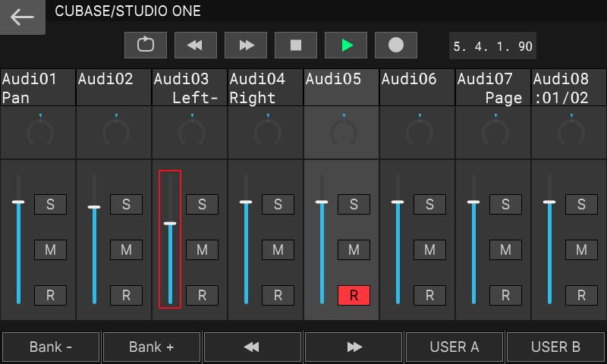607x364 pixels.
Task: Mute the Audi04 track
Action: (x=278, y=250)
